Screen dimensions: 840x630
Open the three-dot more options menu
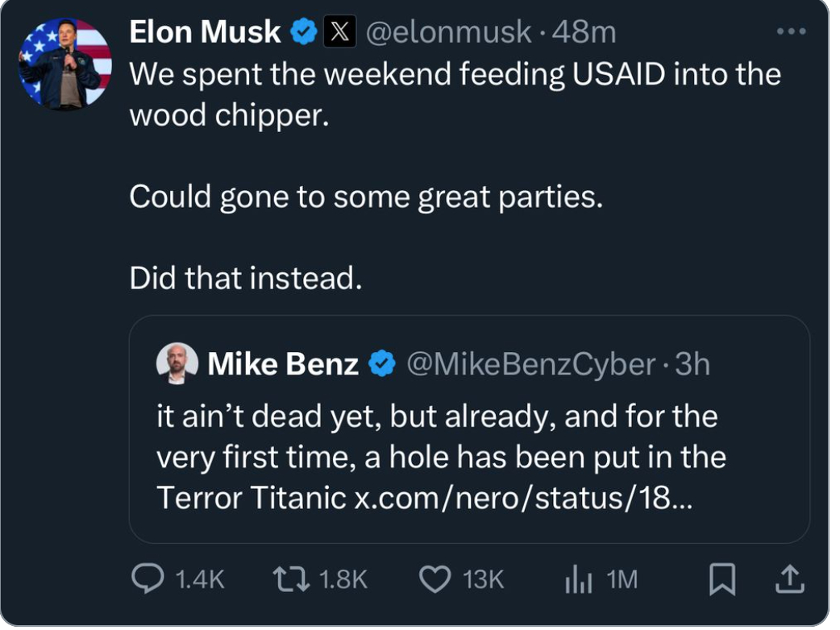[790, 31]
